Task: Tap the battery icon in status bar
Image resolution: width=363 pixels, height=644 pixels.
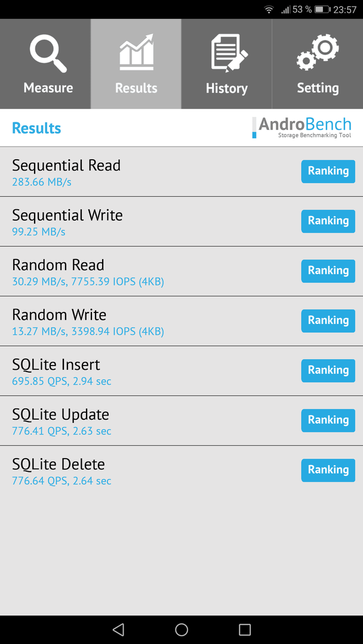Action: 322,10
